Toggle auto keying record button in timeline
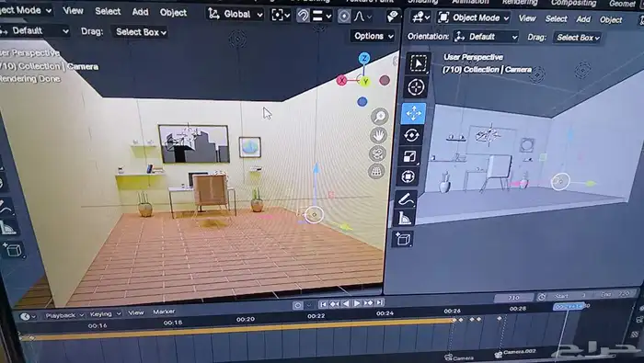644x363 pixels. pyautogui.click(x=298, y=305)
